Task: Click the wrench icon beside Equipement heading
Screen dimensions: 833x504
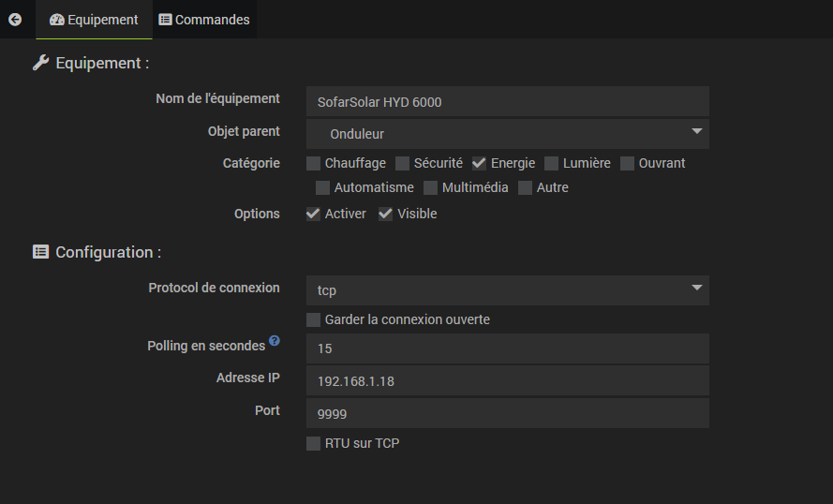Action: point(40,63)
